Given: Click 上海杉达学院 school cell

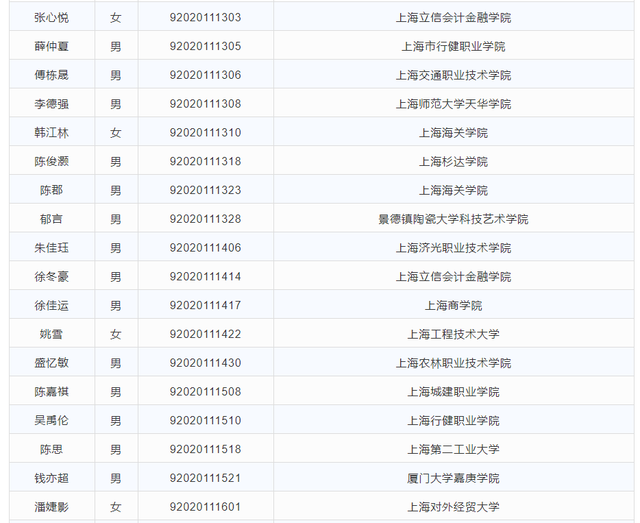Looking at the screenshot, I should (453, 162).
